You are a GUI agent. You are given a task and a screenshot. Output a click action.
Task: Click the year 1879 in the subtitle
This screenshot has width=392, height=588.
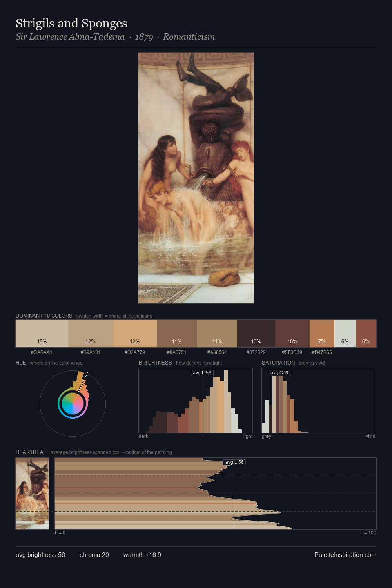click(x=144, y=37)
